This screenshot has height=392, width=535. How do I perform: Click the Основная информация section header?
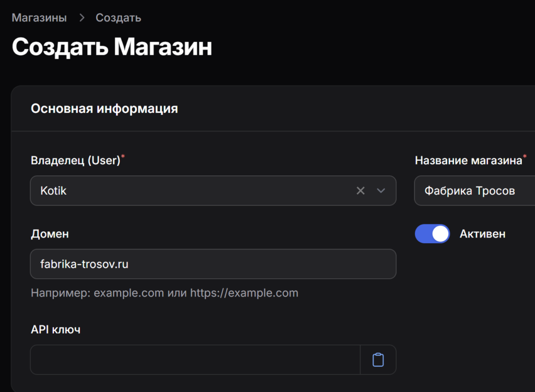104,109
